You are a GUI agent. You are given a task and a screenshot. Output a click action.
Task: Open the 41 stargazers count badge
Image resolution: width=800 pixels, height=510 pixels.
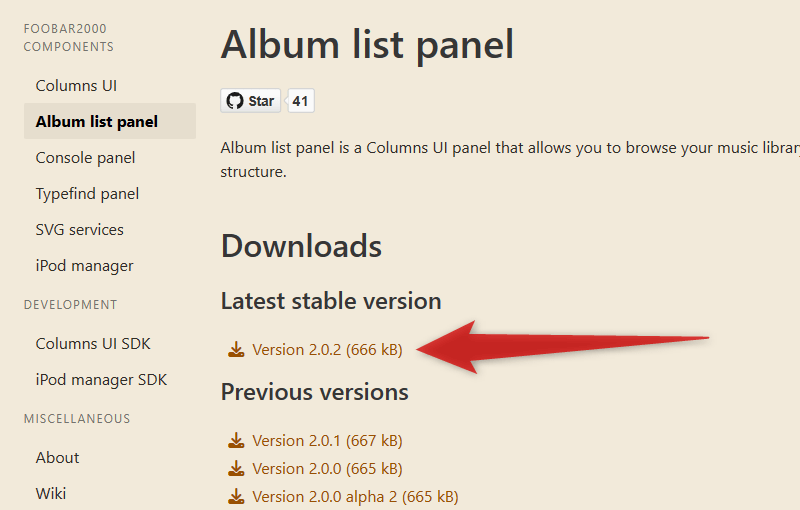tap(300, 101)
